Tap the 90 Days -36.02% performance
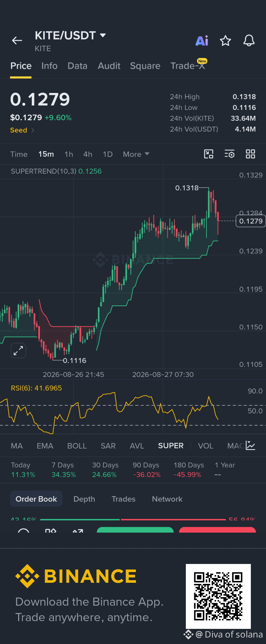Screen dimensions: 266x644 [x=147, y=470]
